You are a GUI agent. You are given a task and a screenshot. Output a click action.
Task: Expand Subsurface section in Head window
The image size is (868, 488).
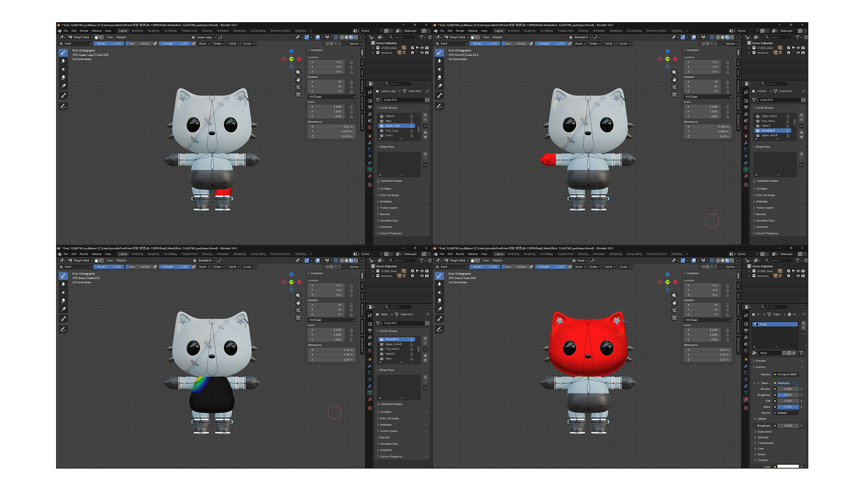point(764,432)
